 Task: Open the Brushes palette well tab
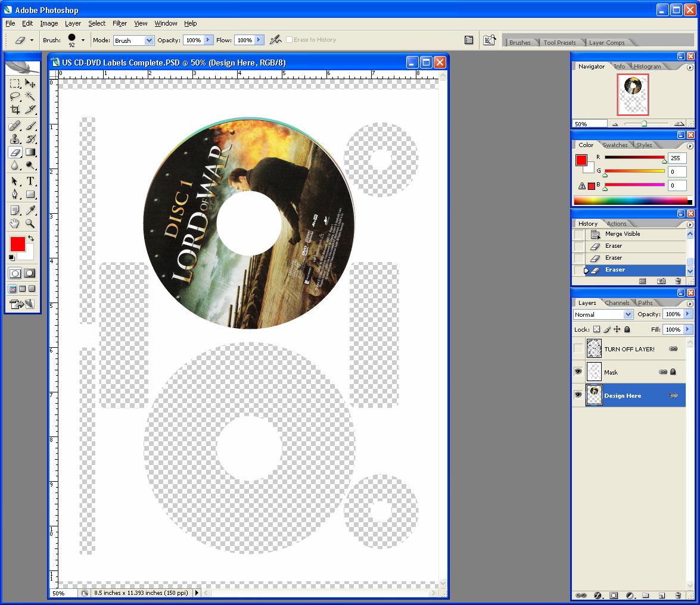(519, 42)
